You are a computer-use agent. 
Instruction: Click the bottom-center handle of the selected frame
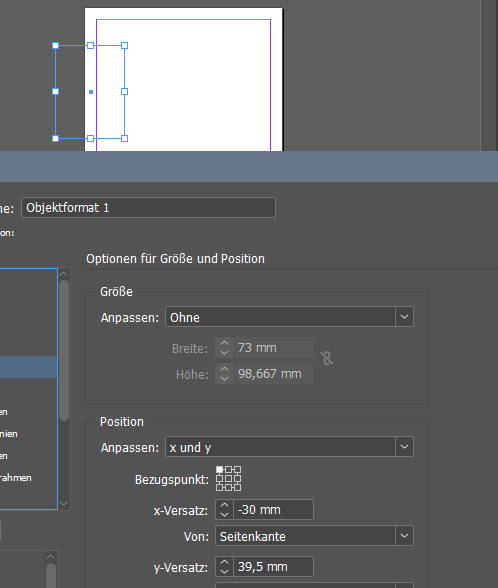pos(90,138)
